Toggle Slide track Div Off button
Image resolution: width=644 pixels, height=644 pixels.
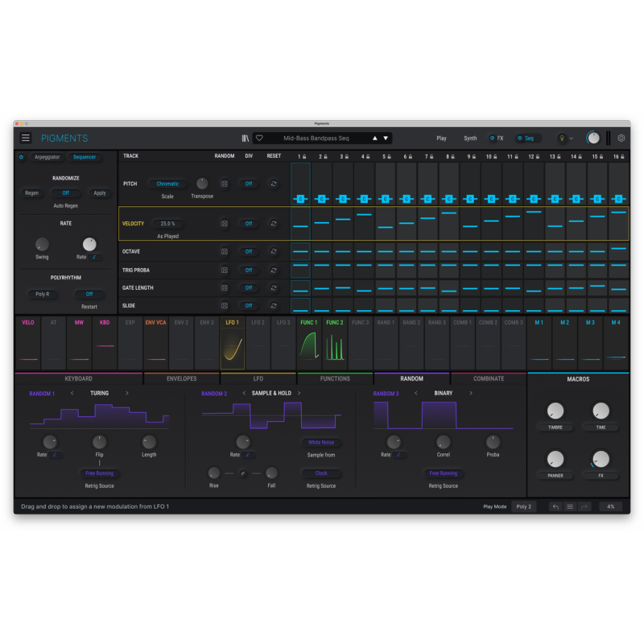point(249,306)
